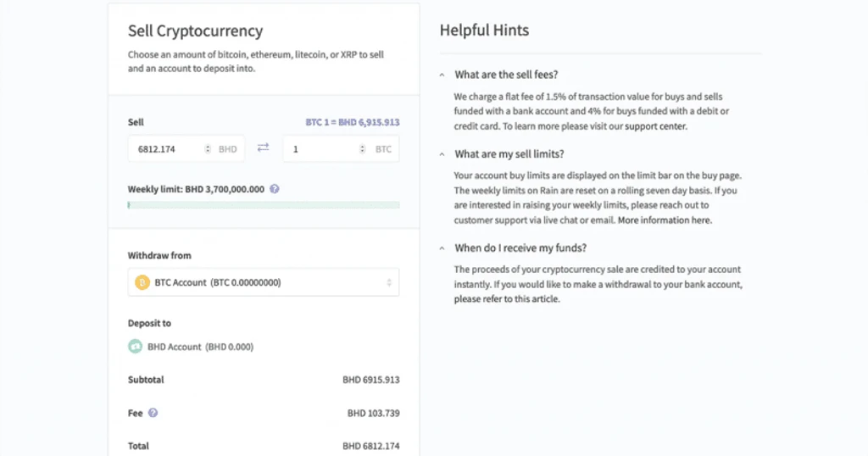Click the BTC 1 = BHD 6,915.913 rate

[352, 122]
